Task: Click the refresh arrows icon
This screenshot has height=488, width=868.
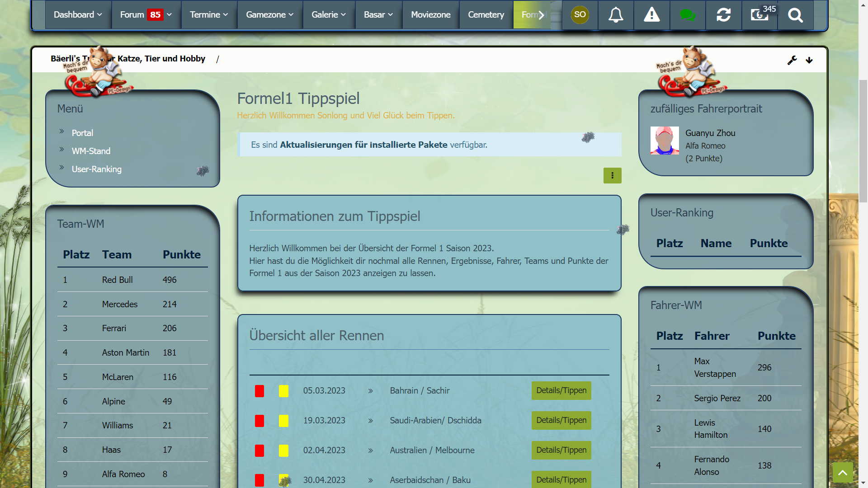Action: coord(723,15)
